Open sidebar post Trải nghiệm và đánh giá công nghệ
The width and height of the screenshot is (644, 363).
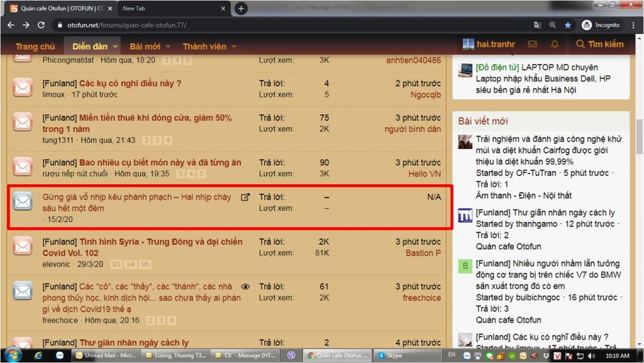548,150
